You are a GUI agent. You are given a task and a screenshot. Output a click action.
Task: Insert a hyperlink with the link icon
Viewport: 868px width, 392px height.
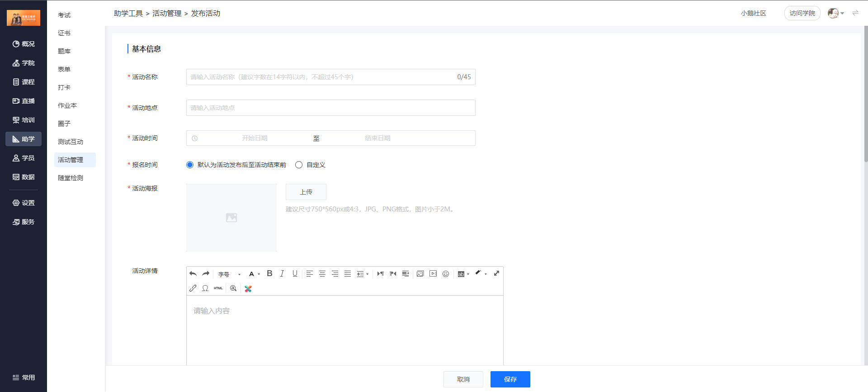point(193,288)
